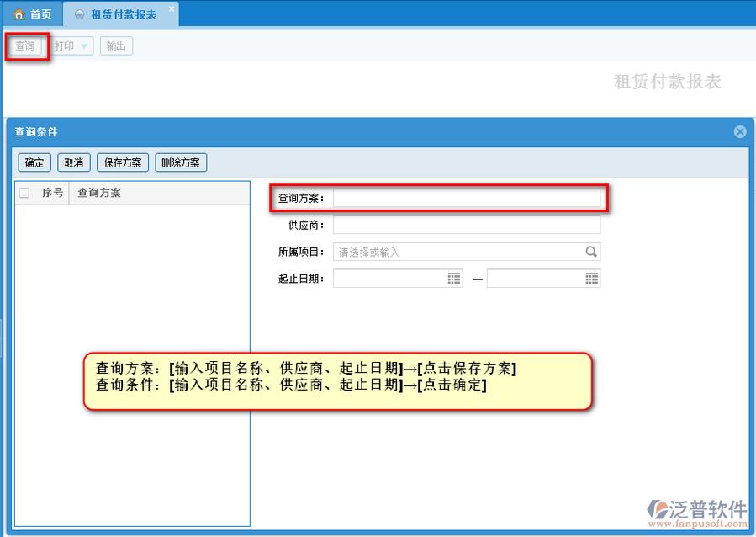Image resolution: width=756 pixels, height=537 pixels.
Task: Click the 序号 column header
Action: (52, 193)
